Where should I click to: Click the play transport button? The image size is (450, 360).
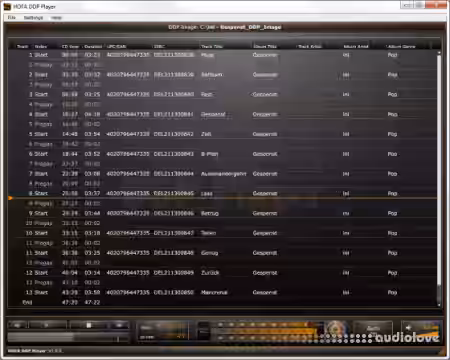(47, 325)
